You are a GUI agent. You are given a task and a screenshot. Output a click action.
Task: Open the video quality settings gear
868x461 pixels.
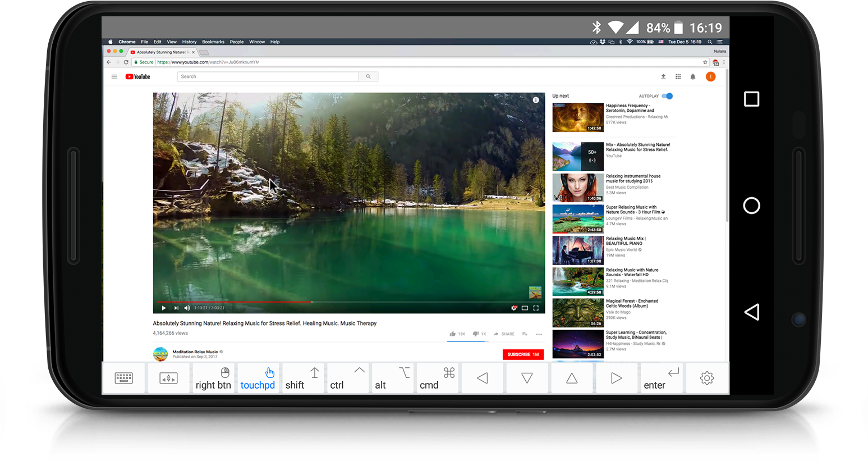(x=514, y=308)
